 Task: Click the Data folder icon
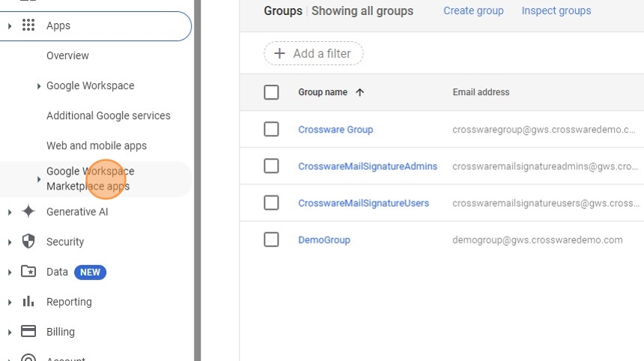28,272
